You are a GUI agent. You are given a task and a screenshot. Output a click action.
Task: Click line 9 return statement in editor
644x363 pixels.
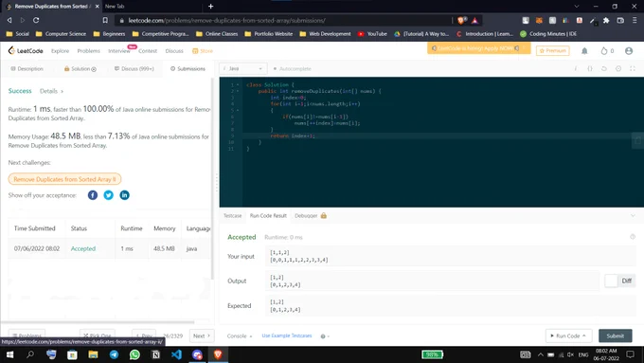(293, 136)
